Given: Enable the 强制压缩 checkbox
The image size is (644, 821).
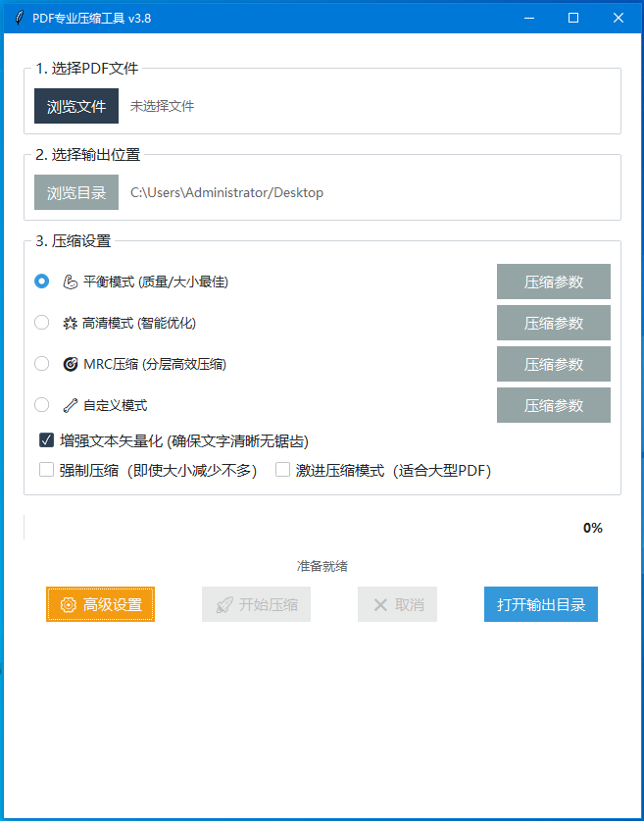Looking at the screenshot, I should tap(46, 470).
